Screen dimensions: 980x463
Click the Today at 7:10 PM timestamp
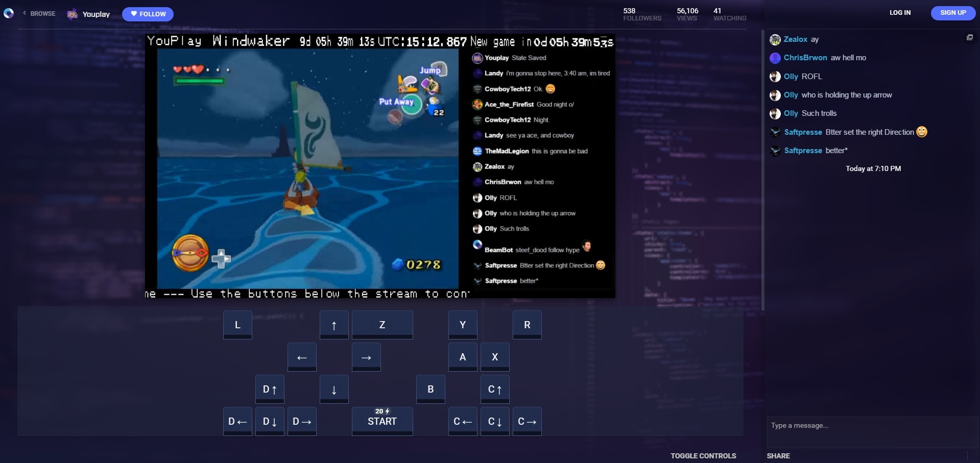coord(873,168)
